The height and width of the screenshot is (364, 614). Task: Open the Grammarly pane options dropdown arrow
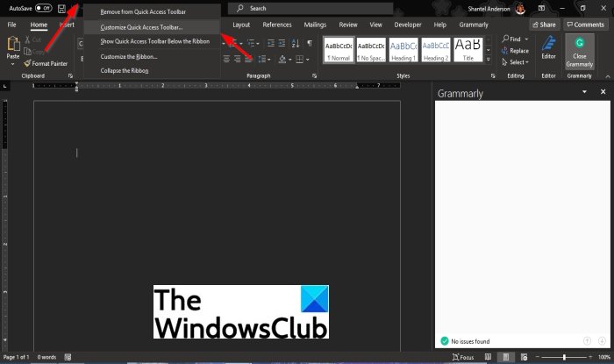[x=584, y=91]
